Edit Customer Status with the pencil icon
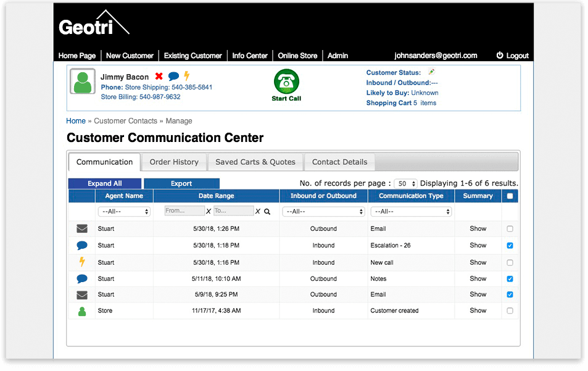Image resolution: width=588 pixels, height=371 pixels. [x=432, y=72]
